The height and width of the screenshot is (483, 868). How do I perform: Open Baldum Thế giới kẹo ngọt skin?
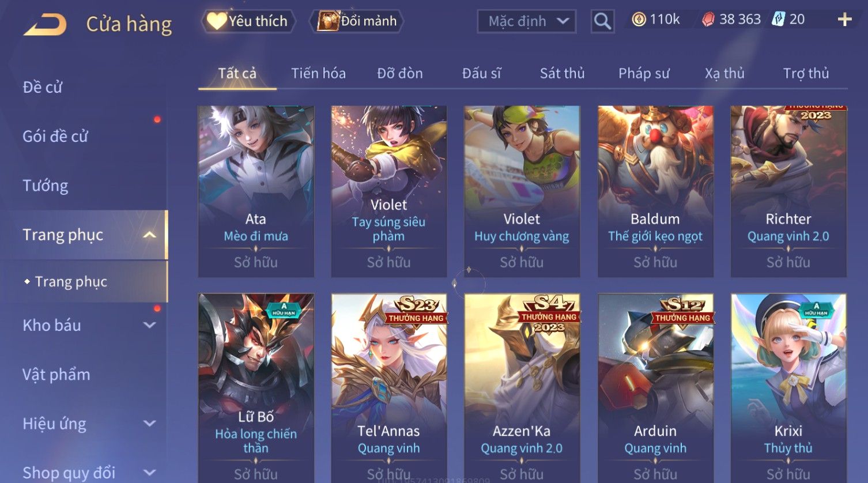[655, 191]
